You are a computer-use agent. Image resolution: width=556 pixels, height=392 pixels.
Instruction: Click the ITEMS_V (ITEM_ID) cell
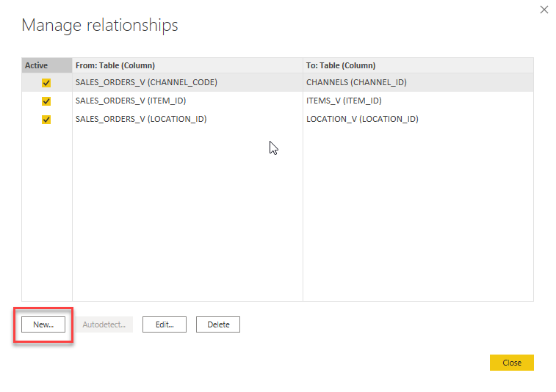(344, 101)
